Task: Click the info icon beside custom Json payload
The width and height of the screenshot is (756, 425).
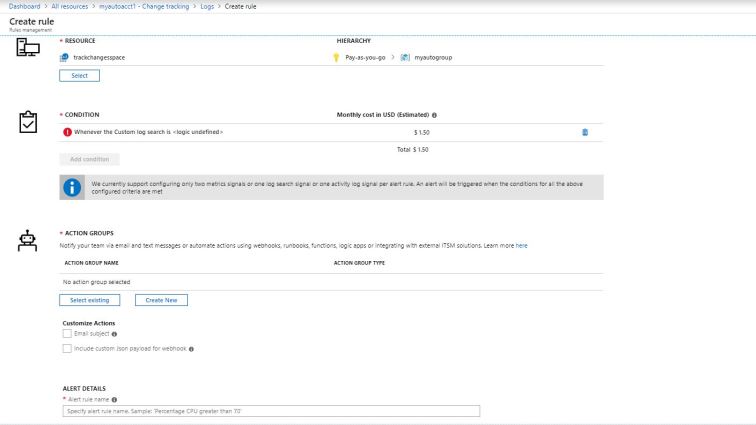Action: 191,349
